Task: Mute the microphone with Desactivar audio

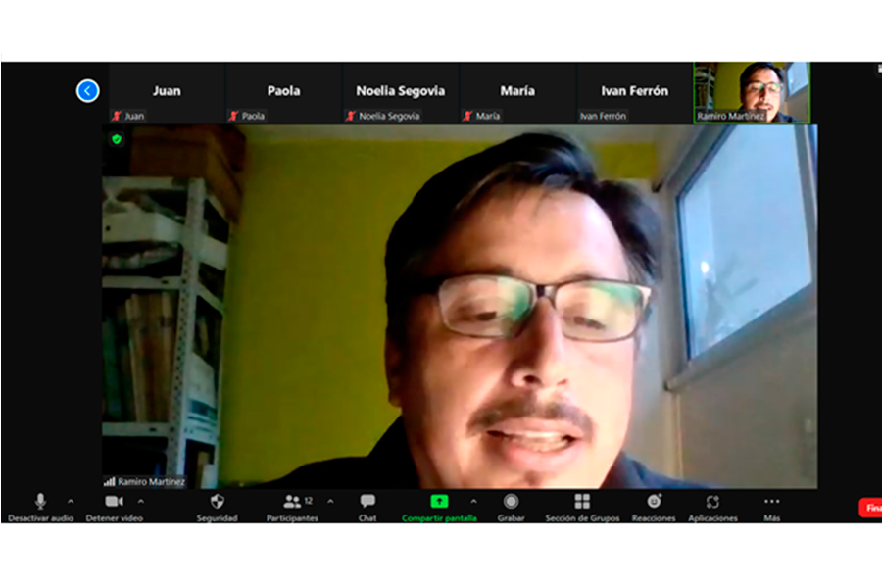Action: (40, 502)
